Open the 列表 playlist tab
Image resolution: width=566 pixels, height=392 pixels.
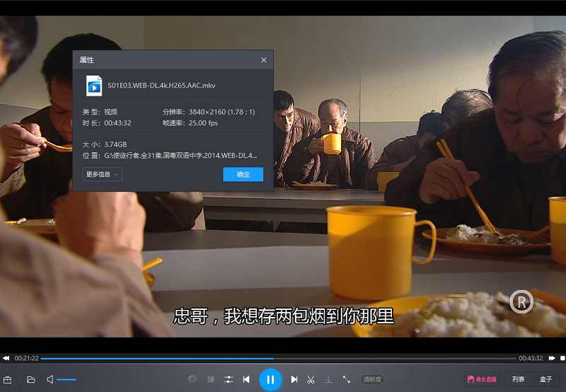click(519, 380)
